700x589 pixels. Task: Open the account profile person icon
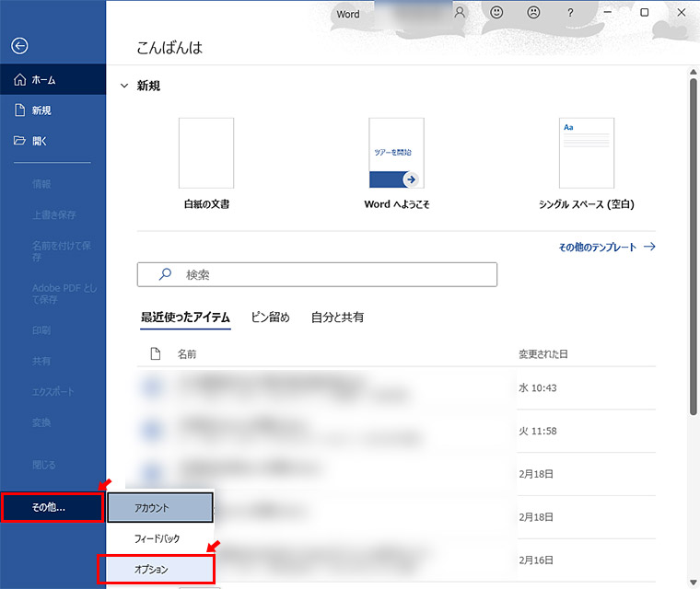pyautogui.click(x=460, y=13)
